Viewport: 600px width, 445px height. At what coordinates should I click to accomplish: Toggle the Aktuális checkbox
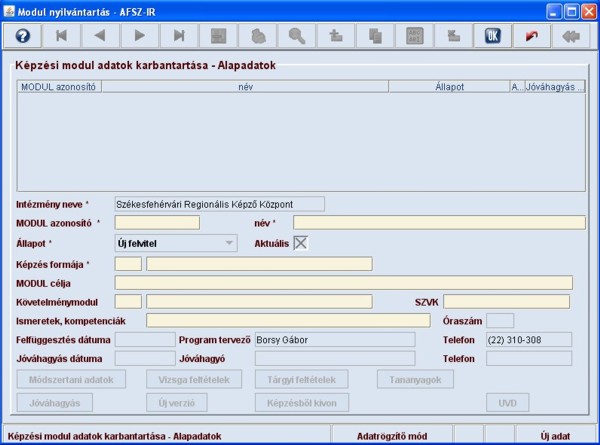pyautogui.click(x=300, y=242)
